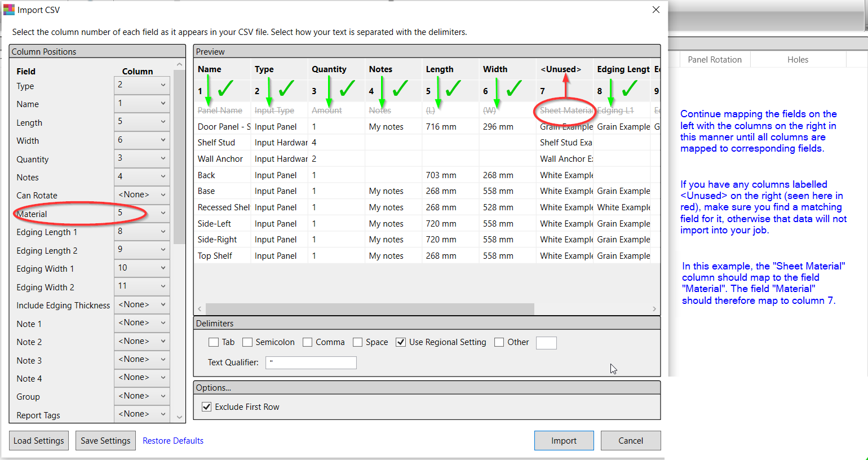Expand the Edging Length 1 dropdown

coord(142,232)
